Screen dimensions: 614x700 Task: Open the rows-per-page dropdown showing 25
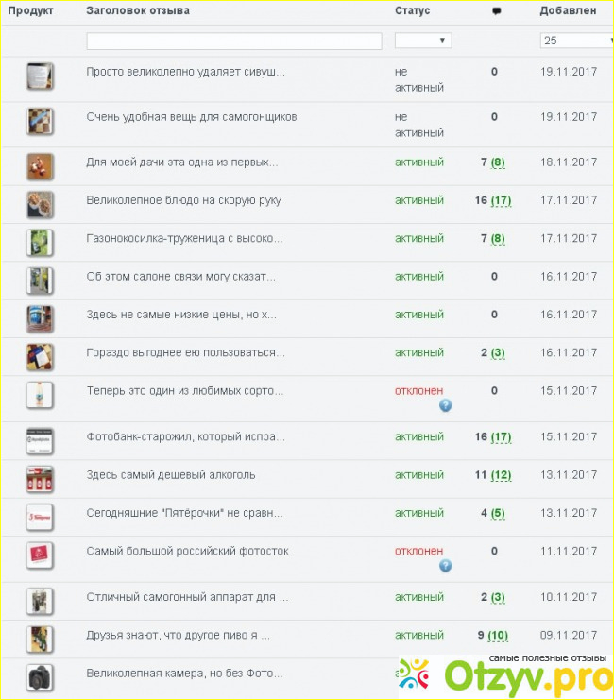pos(577,41)
